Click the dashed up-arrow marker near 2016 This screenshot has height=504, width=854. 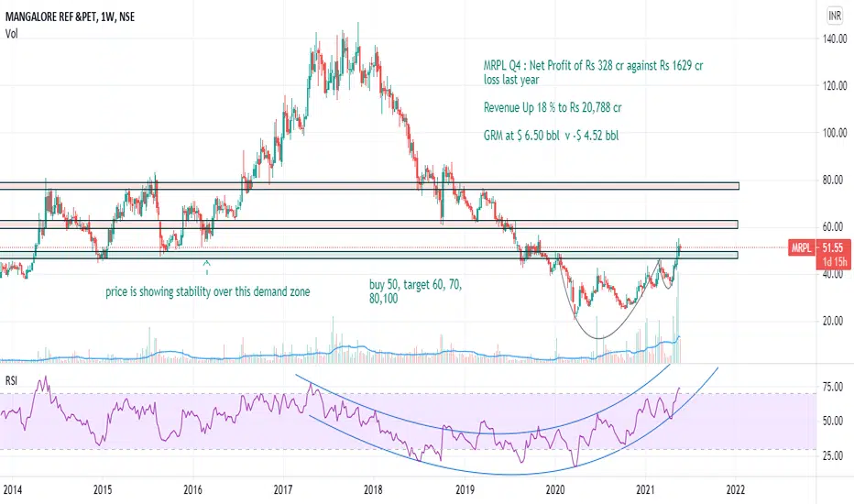pyautogui.click(x=206, y=267)
